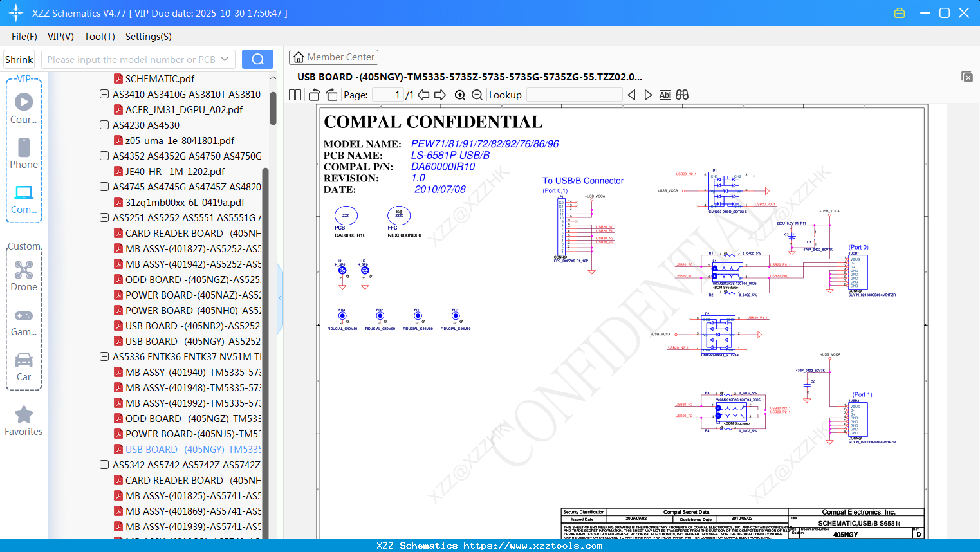Collapse the AS5251 AS5252 AS5551 folder
The height and width of the screenshot is (552, 980).
click(x=104, y=217)
